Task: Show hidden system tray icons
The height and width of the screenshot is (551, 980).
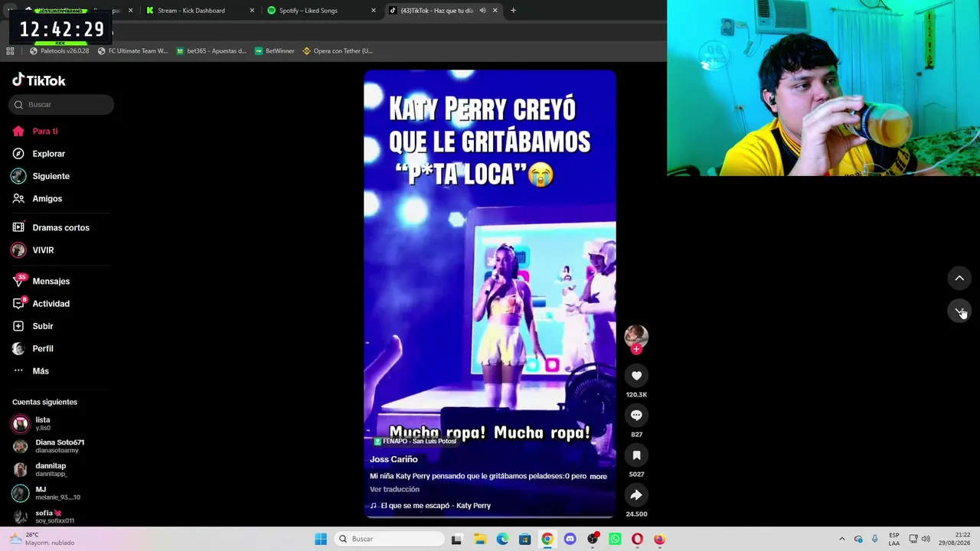Action: tap(842, 539)
